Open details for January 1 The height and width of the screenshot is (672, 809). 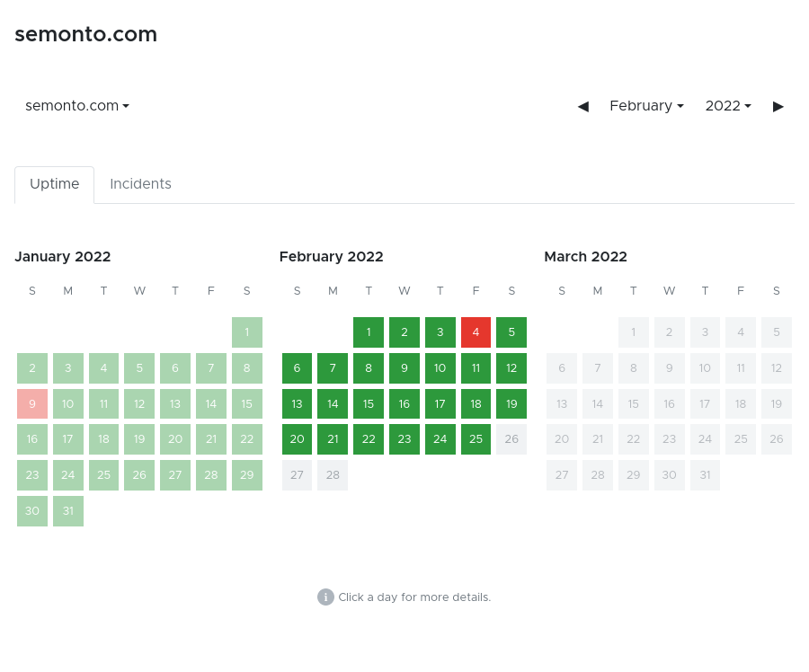247,332
